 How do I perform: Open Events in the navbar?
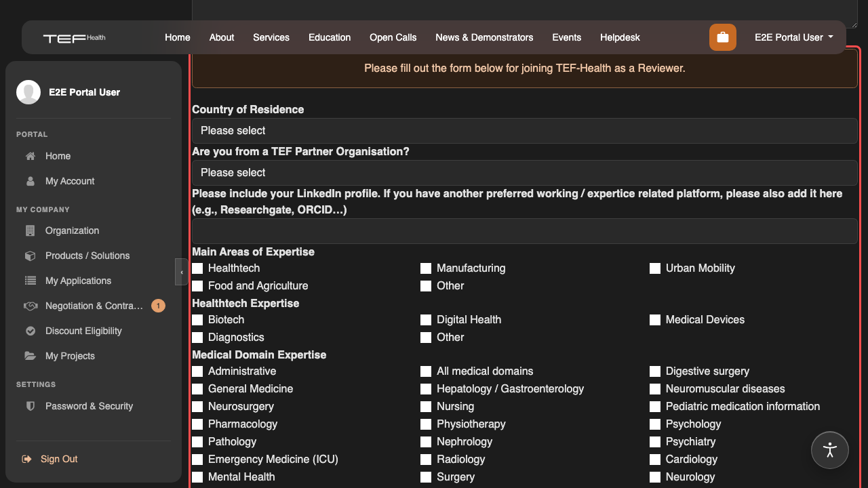pyautogui.click(x=567, y=37)
